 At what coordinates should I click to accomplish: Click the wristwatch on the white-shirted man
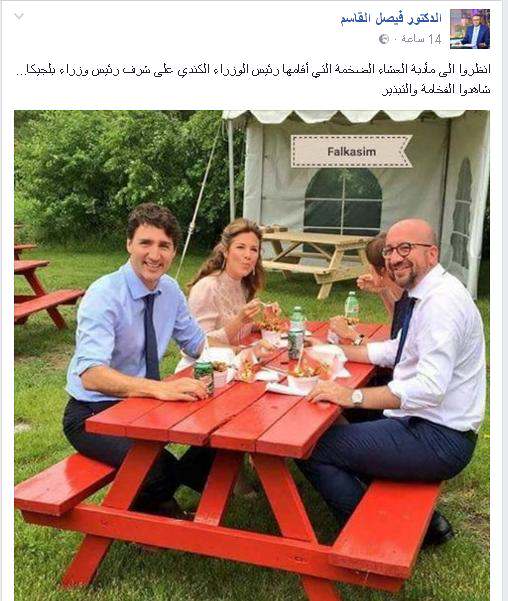(357, 397)
